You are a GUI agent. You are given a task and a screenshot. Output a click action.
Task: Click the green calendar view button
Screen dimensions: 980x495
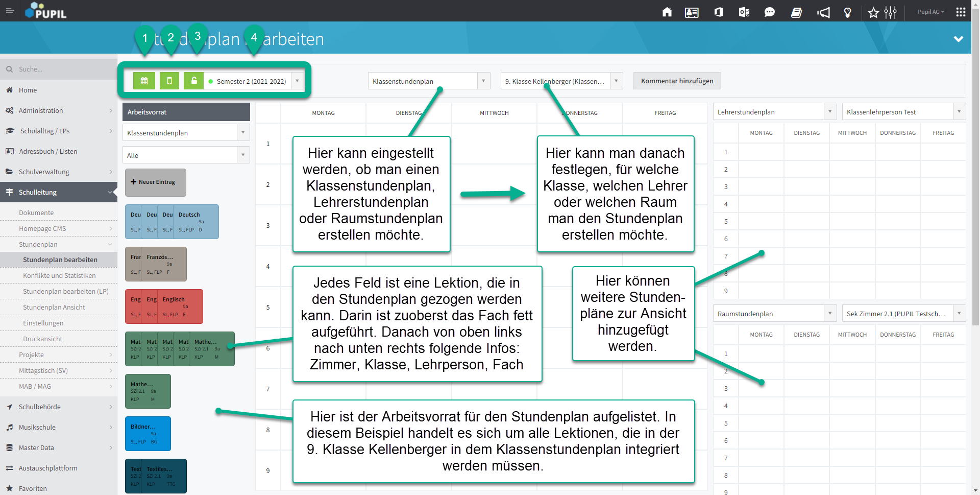tap(144, 81)
